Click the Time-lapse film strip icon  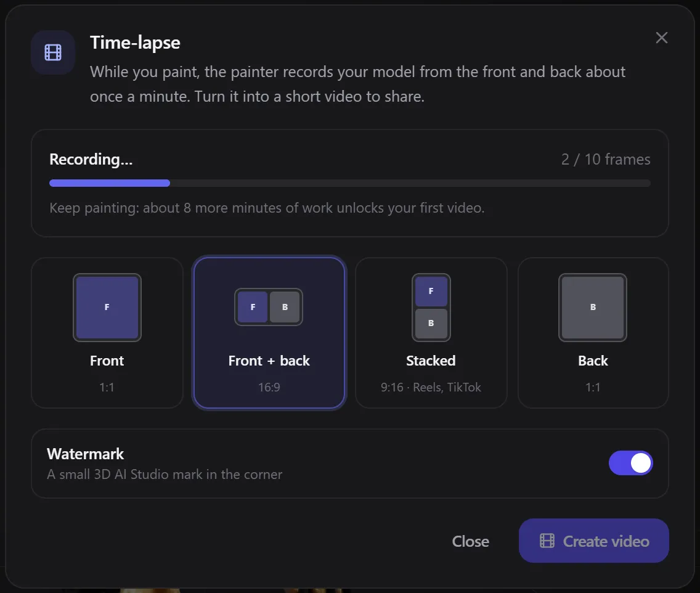pos(53,52)
